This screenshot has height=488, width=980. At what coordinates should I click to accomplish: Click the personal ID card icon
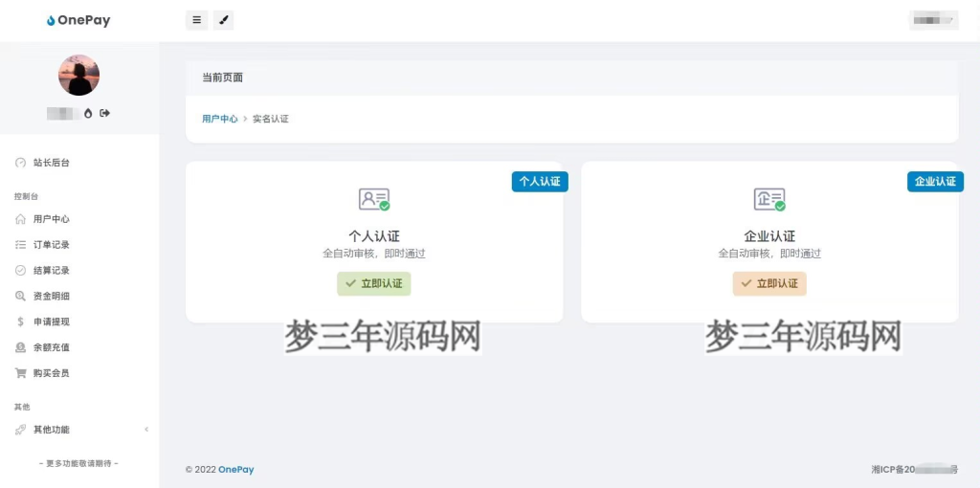click(x=374, y=200)
